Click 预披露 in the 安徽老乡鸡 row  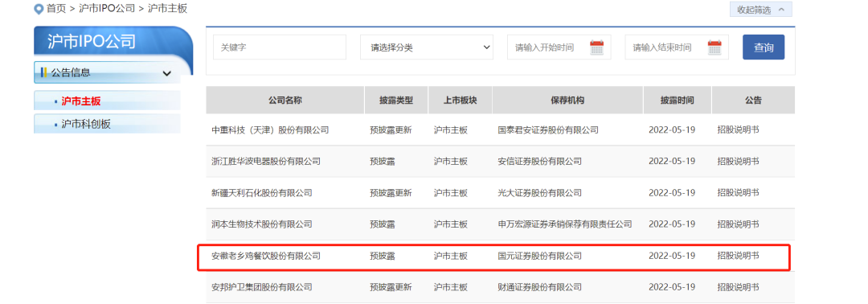[x=383, y=256]
